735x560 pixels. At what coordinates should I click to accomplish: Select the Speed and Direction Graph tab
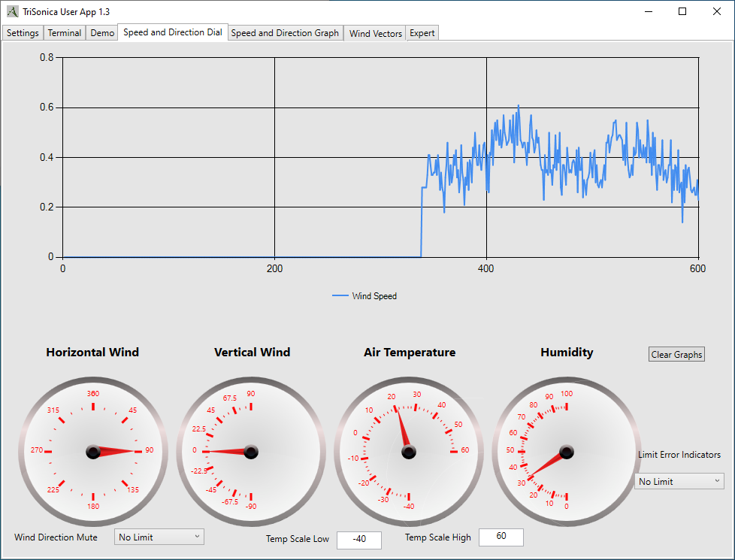click(285, 33)
